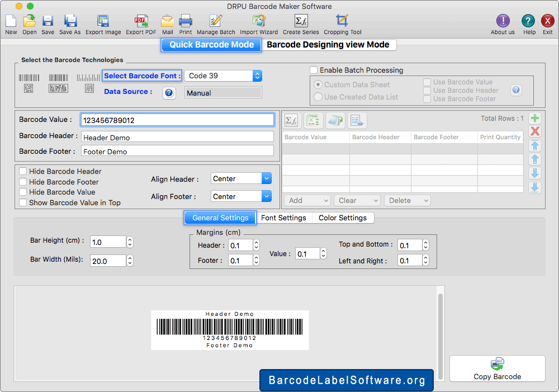Select the third barcode technology icon

pyautogui.click(x=88, y=83)
